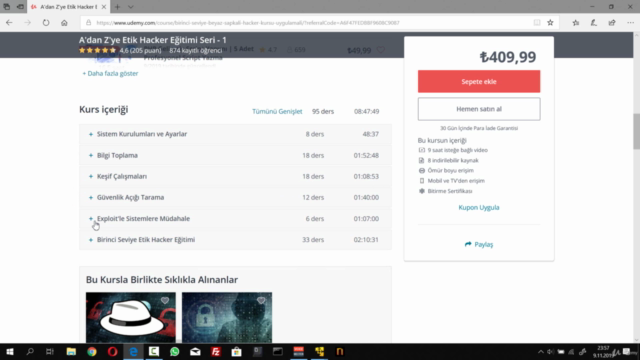The height and width of the screenshot is (360, 640).
Task: Expand the Güvenlik Açığı Tarama section
Action: (x=235, y=197)
